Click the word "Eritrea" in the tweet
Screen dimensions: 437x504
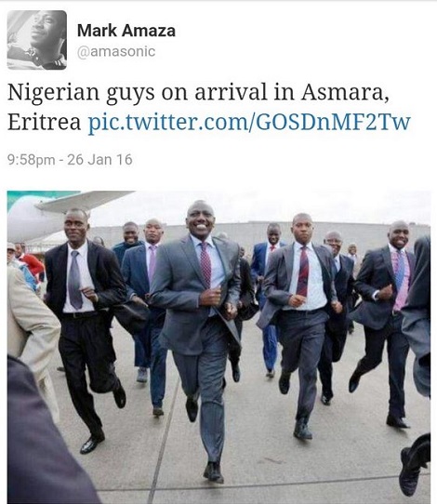[44, 122]
